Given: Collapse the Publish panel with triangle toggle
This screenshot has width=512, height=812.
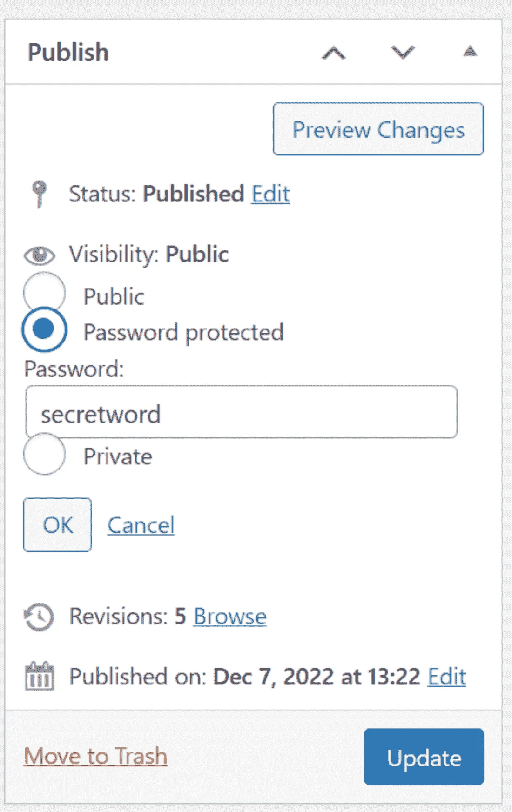Looking at the screenshot, I should point(470,51).
